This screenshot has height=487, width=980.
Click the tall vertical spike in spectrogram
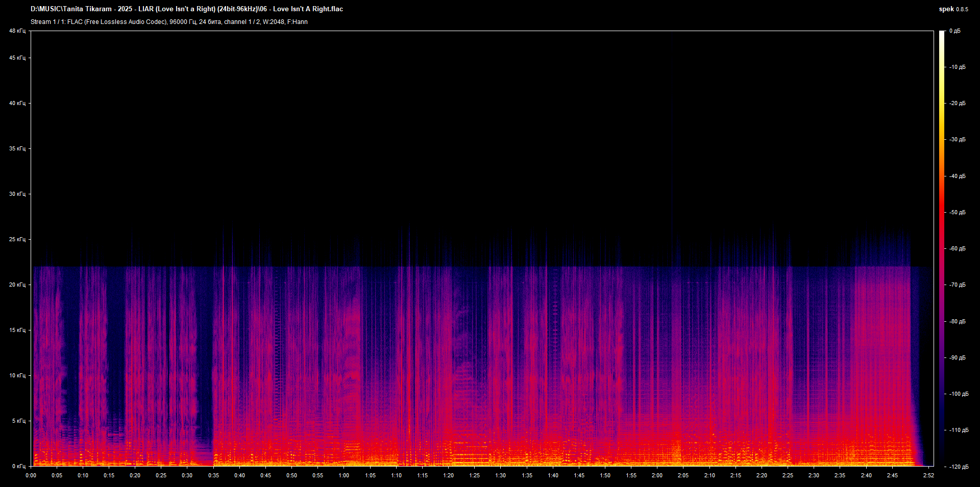[x=672, y=153]
